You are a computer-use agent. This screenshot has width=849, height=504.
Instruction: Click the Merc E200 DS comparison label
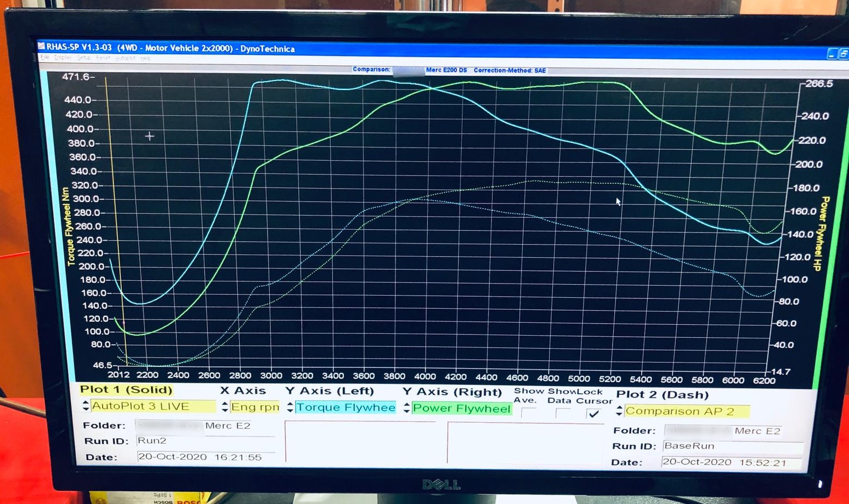click(x=446, y=70)
